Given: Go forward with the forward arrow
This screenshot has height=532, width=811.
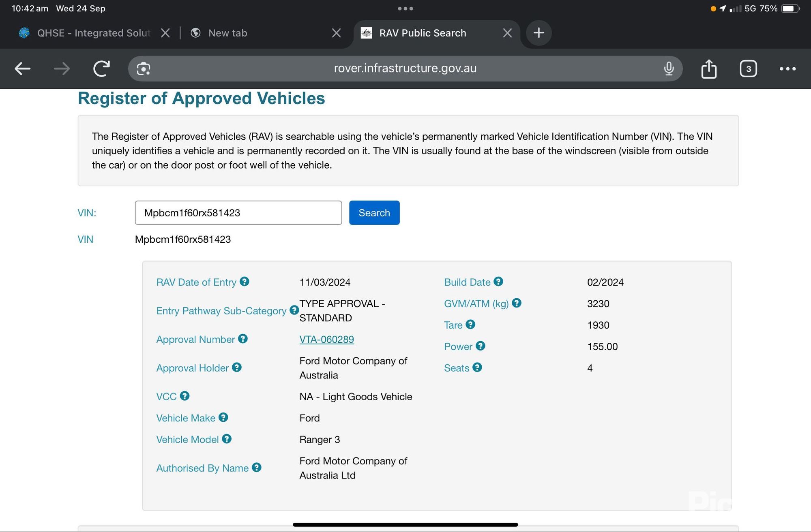Looking at the screenshot, I should (x=62, y=68).
